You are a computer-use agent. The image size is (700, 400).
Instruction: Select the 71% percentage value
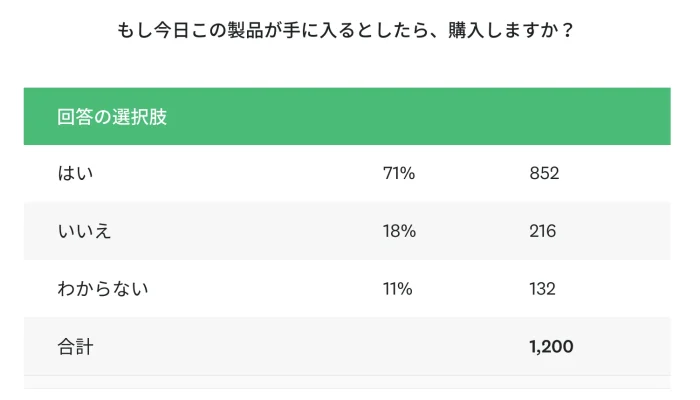click(x=398, y=174)
